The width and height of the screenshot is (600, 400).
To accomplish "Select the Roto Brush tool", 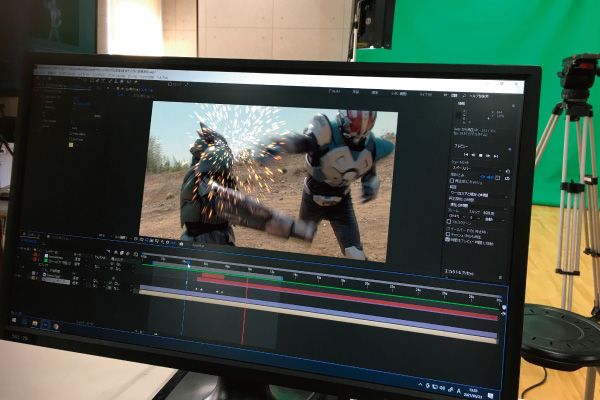I will tap(128, 82).
